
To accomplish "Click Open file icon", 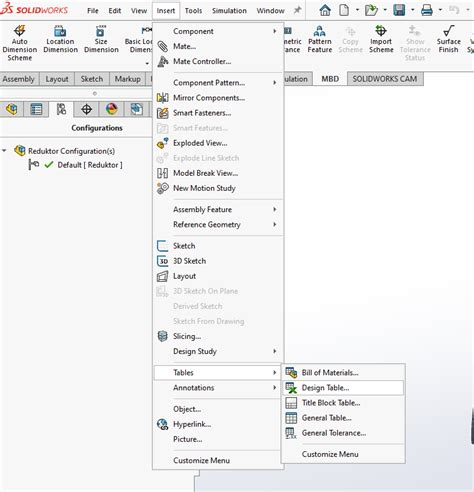I will [x=371, y=10].
